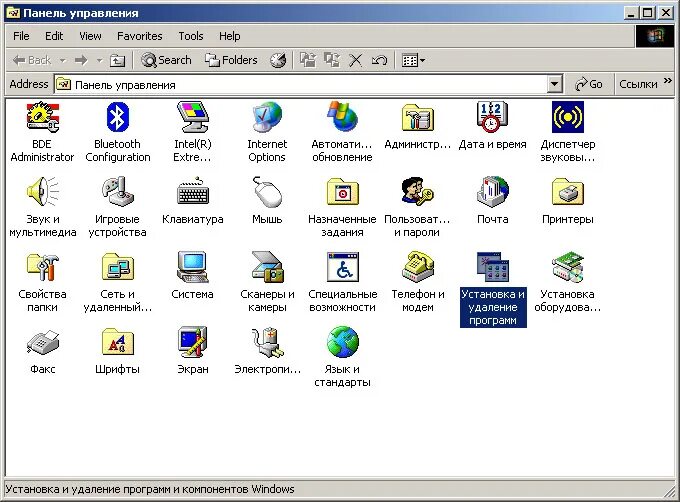This screenshot has height=502, width=680.
Task: Open Пользователи и пароли icon
Action: pyautogui.click(x=418, y=192)
